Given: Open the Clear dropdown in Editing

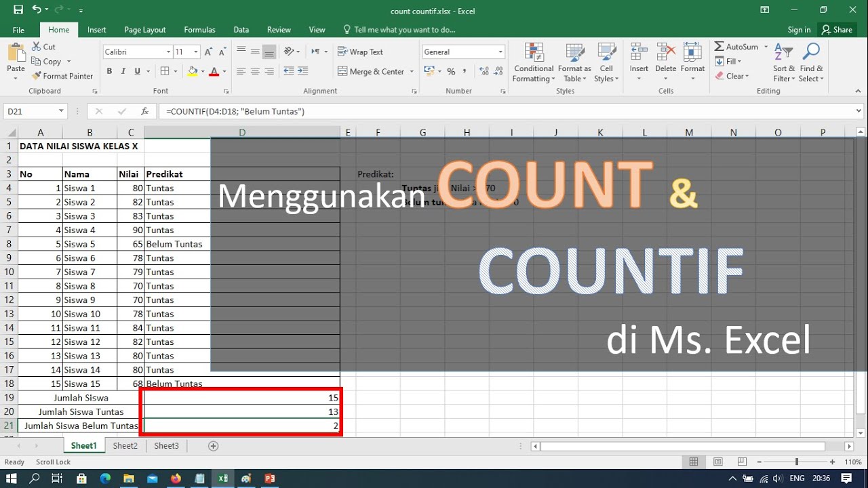Looking at the screenshot, I should click(x=732, y=76).
